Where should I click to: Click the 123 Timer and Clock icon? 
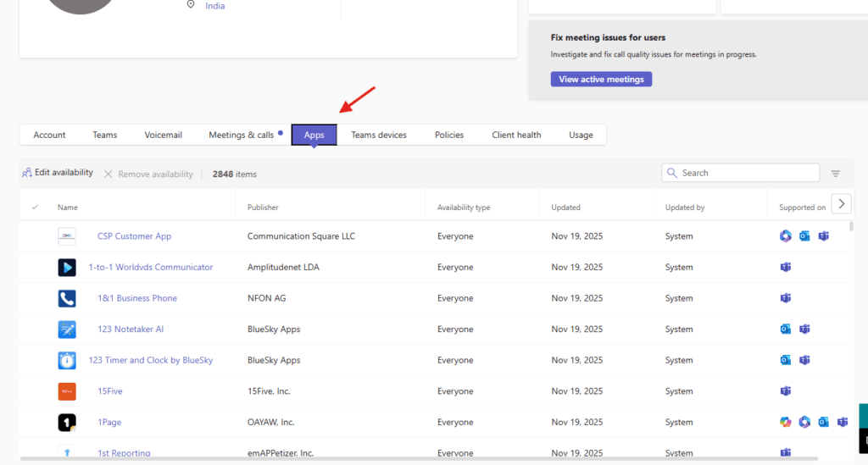point(67,360)
